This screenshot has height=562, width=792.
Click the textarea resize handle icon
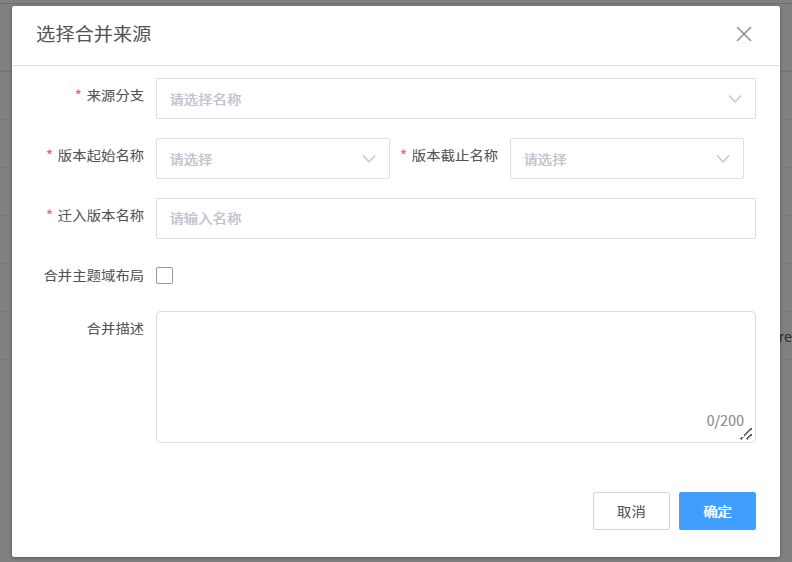point(747,434)
